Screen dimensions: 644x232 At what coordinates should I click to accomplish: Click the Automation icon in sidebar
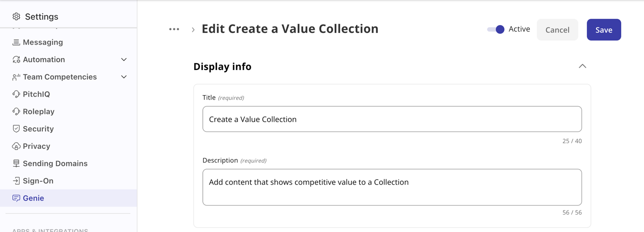tap(16, 59)
